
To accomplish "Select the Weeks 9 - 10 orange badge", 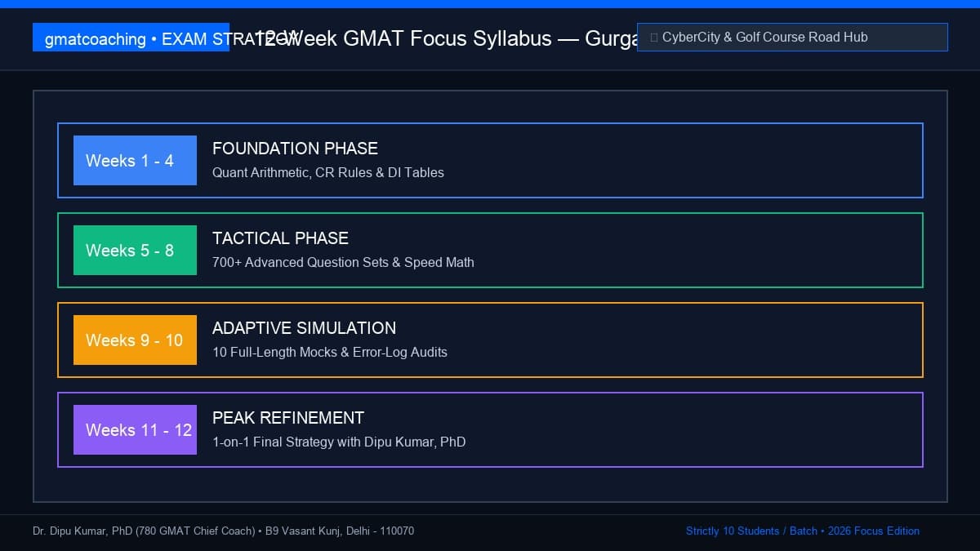I will tap(135, 340).
